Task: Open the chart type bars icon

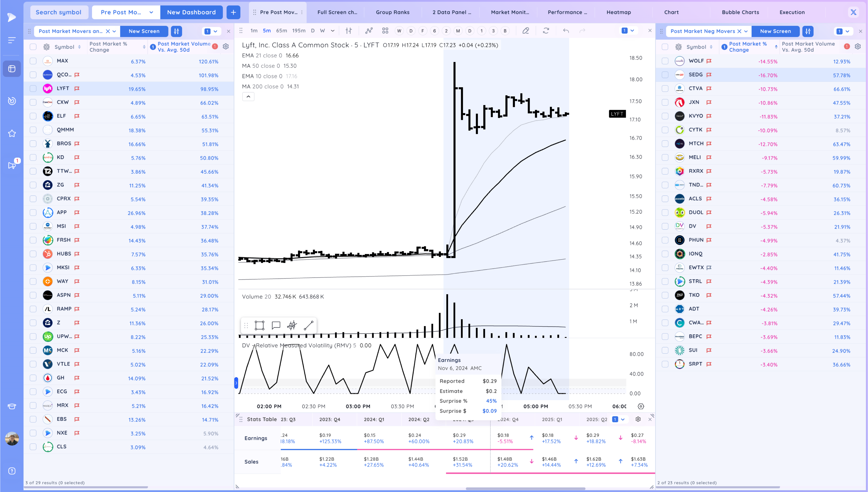Action: click(x=349, y=31)
